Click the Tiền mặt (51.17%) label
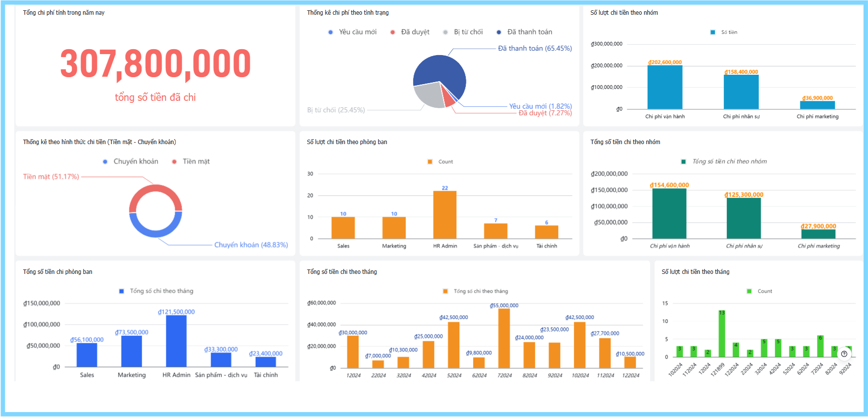868x417 pixels. pyautogui.click(x=51, y=177)
